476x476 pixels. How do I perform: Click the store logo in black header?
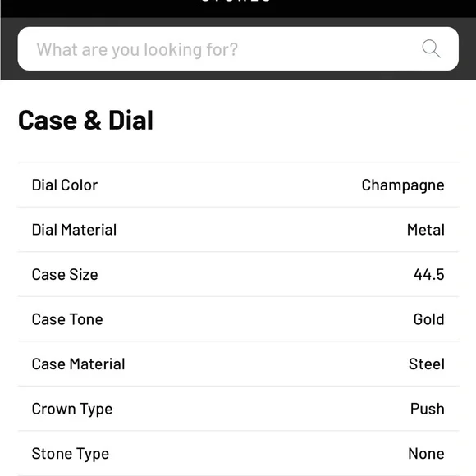point(236,1)
